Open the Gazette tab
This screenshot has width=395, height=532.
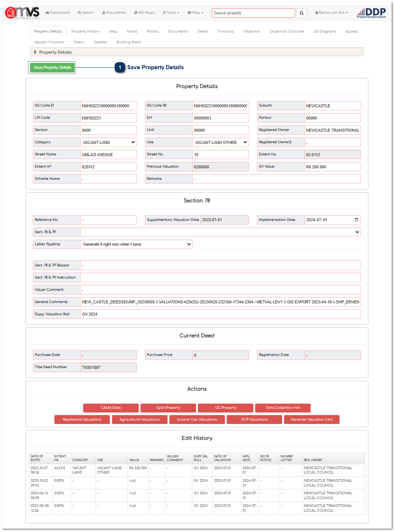point(100,42)
